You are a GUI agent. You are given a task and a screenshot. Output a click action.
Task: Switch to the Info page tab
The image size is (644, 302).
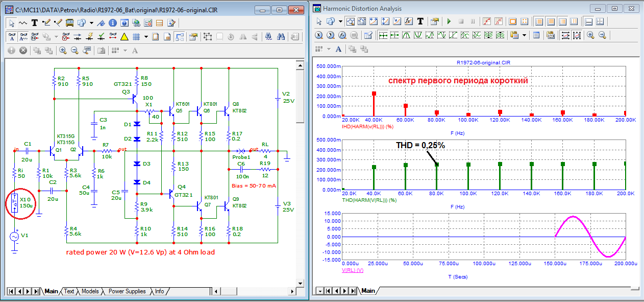point(160,291)
